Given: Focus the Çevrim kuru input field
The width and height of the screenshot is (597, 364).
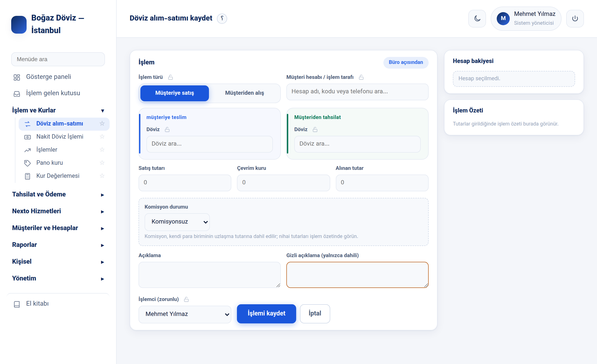Looking at the screenshot, I should point(283,183).
